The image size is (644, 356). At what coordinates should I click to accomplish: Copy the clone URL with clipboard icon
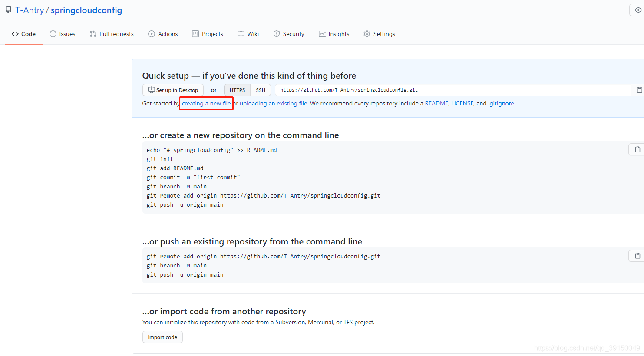click(638, 90)
